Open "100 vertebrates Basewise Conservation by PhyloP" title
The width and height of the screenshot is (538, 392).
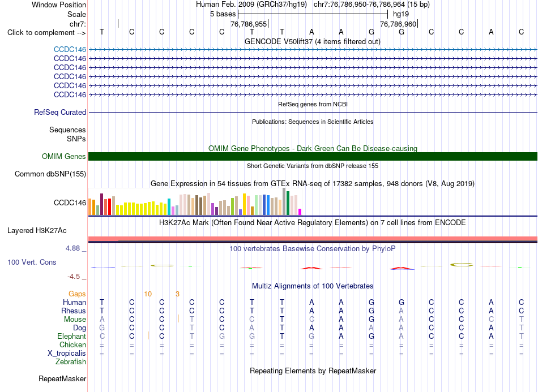[x=312, y=249]
